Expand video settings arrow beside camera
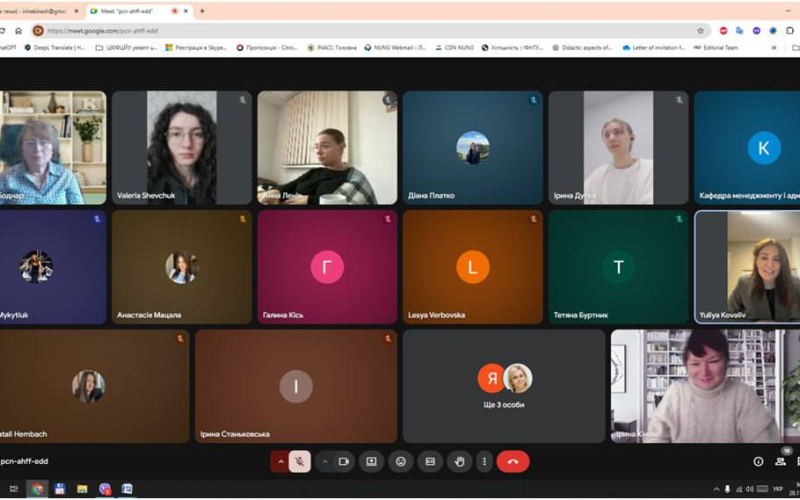The height and width of the screenshot is (500, 800). pyautogui.click(x=325, y=461)
